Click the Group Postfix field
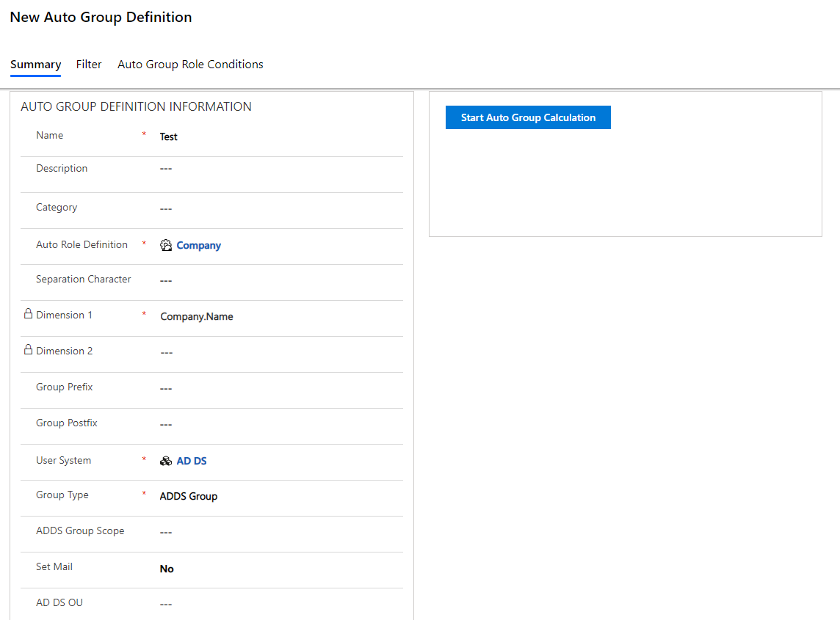 pos(279,424)
